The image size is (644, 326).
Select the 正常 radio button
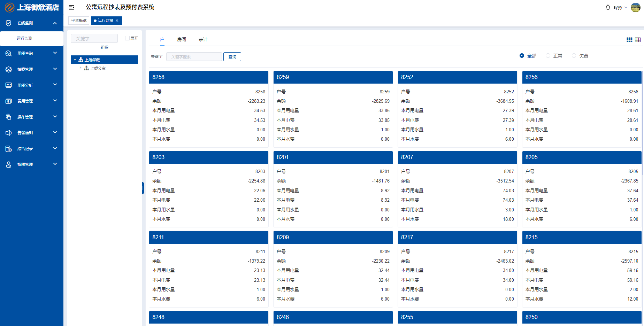[548, 56]
